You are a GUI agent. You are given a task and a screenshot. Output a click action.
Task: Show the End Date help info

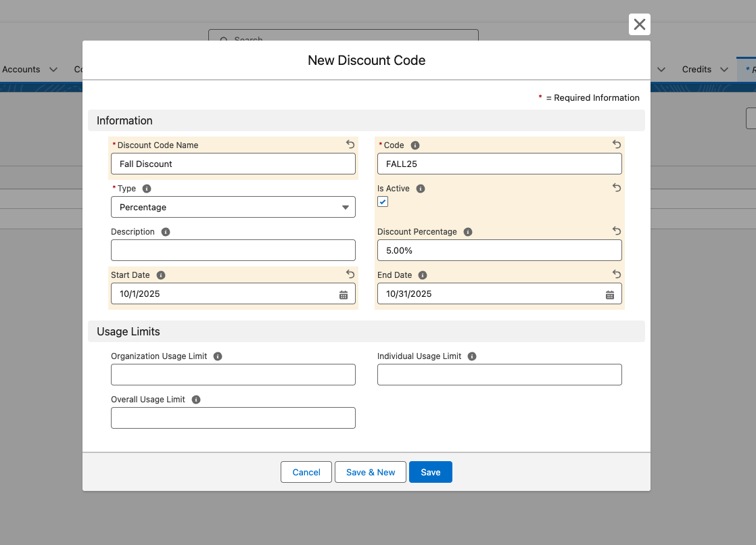tap(423, 275)
